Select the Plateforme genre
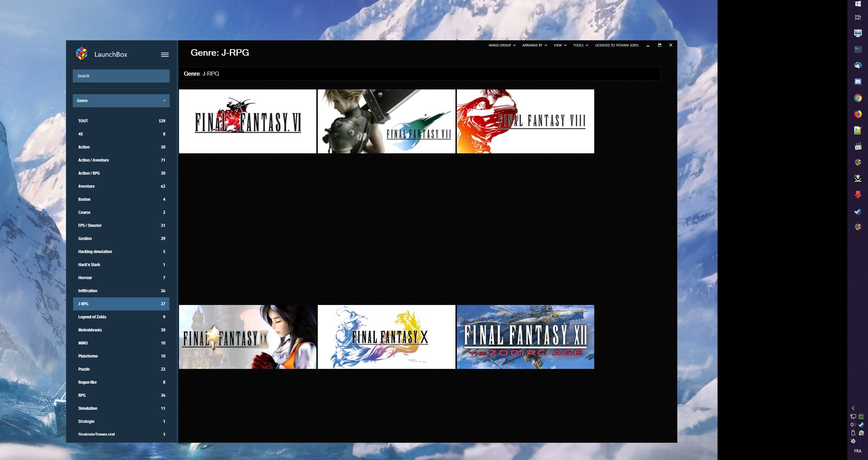 tap(121, 356)
